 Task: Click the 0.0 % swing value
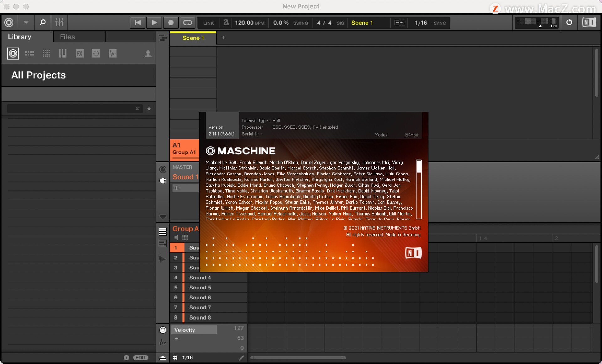[281, 23]
